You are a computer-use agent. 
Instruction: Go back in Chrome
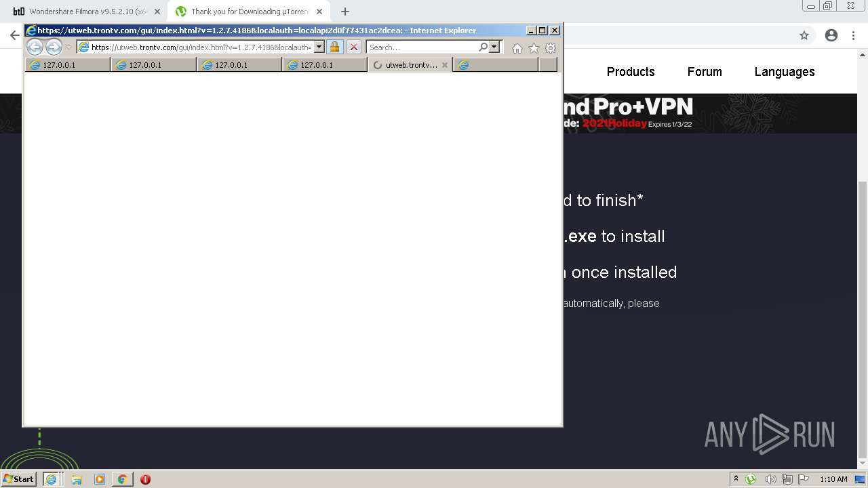tap(14, 35)
